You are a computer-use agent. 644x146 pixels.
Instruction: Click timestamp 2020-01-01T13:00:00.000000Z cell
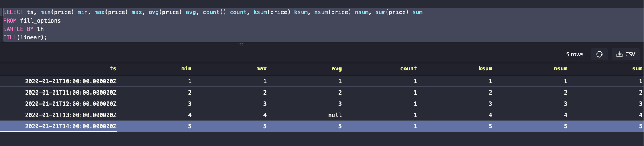coord(71,115)
